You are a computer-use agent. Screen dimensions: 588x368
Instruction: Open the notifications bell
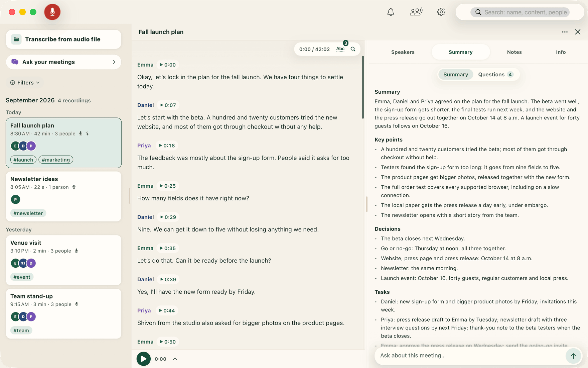[x=391, y=12]
